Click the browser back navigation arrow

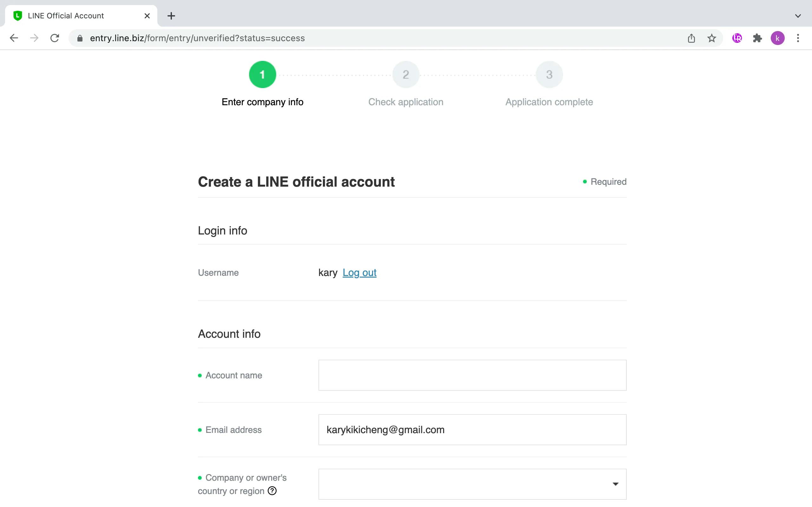click(13, 38)
